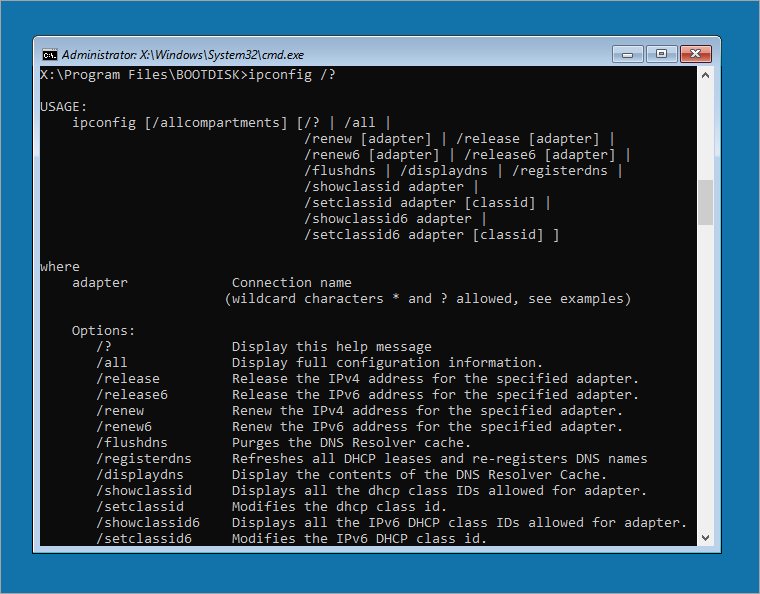Minimize the cmd.exe window
Image resolution: width=760 pixels, height=594 pixels.
click(628, 54)
